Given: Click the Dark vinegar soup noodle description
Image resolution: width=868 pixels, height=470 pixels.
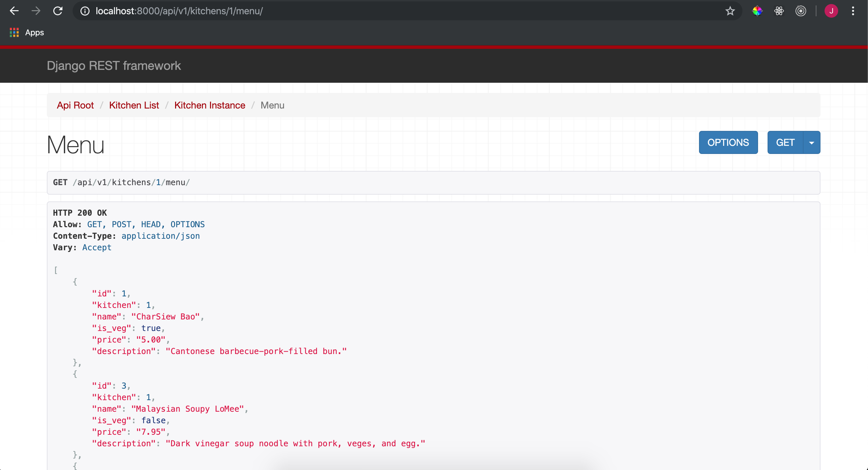Looking at the screenshot, I should pyautogui.click(x=296, y=444).
